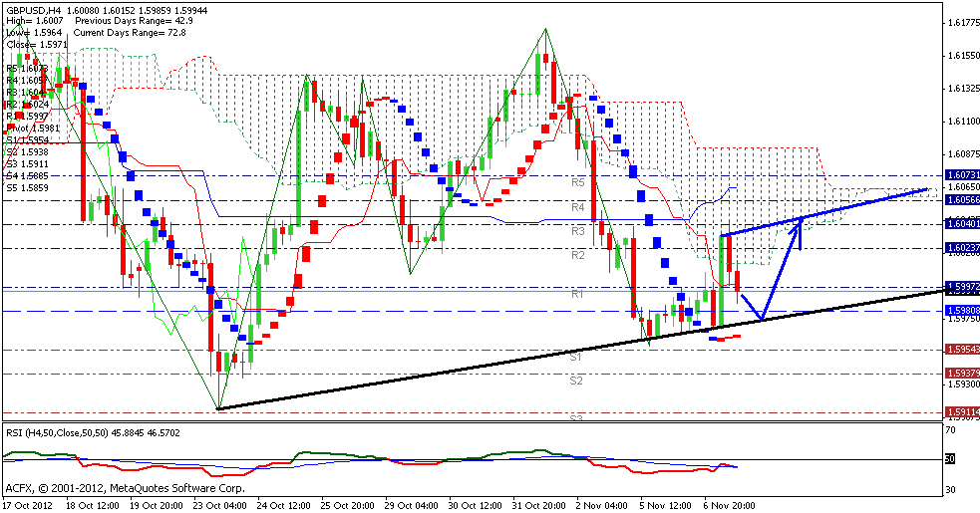This screenshot has width=980, height=513.
Task: Click the GBPUSD,H4 symbol title
Action: pos(38,8)
